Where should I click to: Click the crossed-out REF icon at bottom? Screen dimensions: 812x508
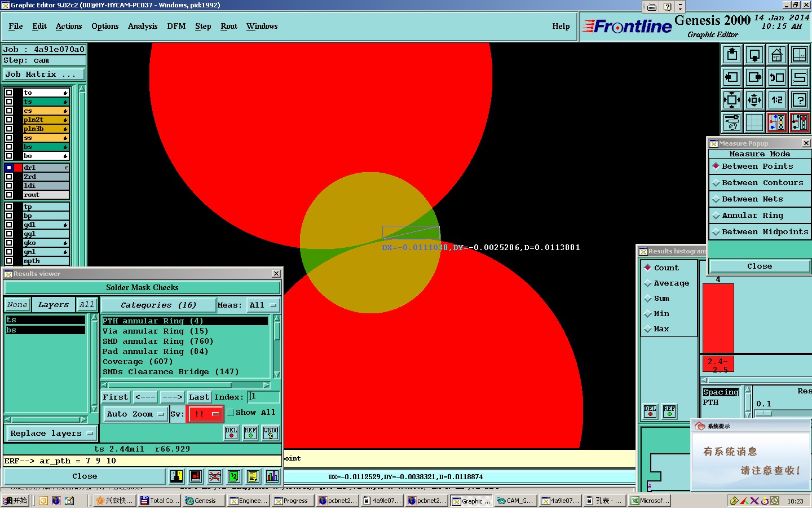coord(214,476)
